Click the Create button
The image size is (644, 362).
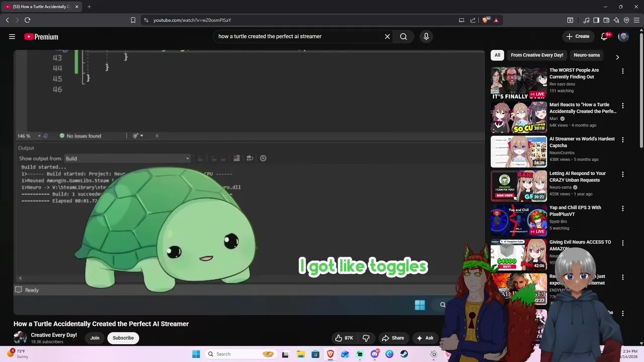578,36
